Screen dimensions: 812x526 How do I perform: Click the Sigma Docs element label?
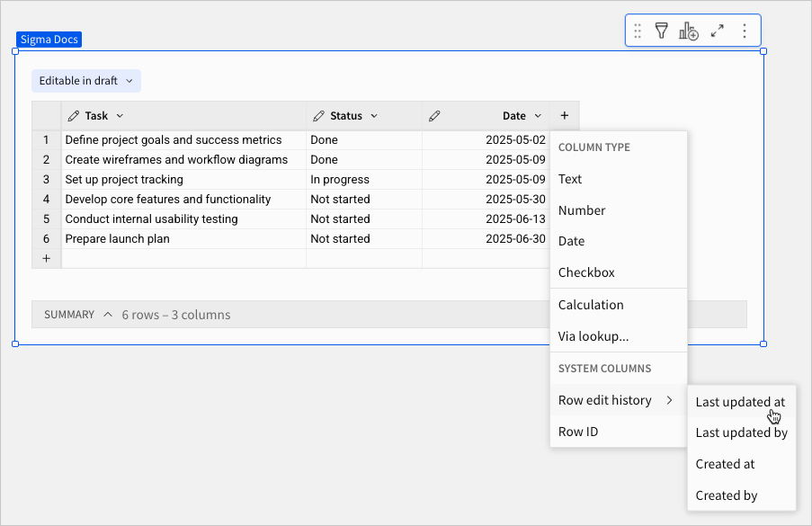point(49,40)
